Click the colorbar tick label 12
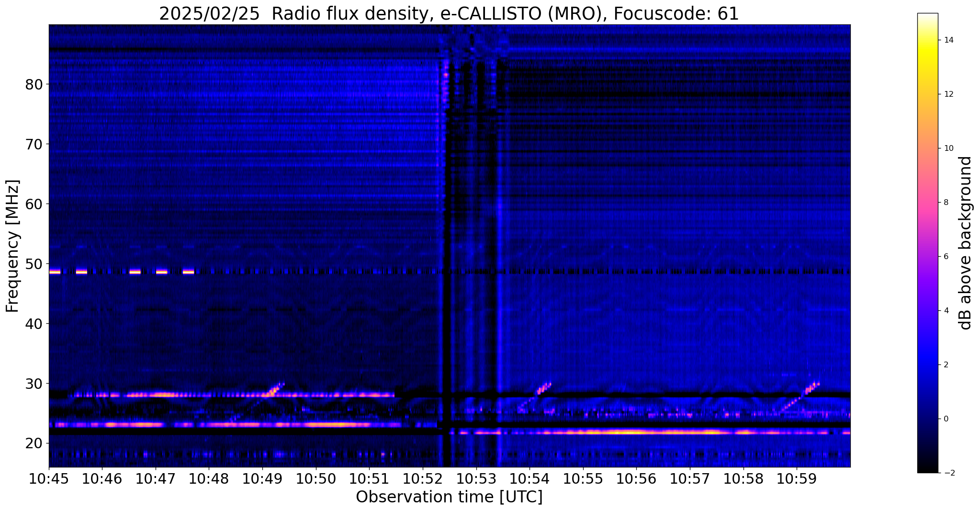This screenshot has height=511, width=980. point(948,94)
